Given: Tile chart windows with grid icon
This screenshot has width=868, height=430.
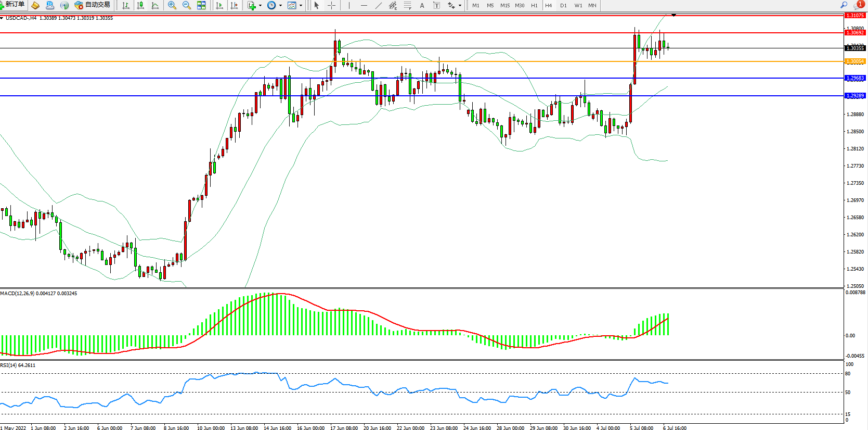Looking at the screenshot, I should click(201, 5).
